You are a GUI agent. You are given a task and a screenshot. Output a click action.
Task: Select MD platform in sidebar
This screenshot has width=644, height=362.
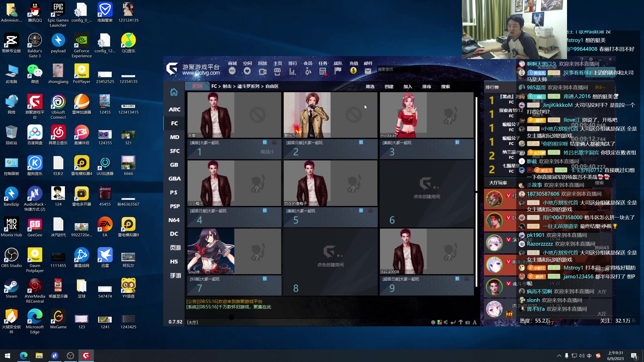tap(174, 137)
